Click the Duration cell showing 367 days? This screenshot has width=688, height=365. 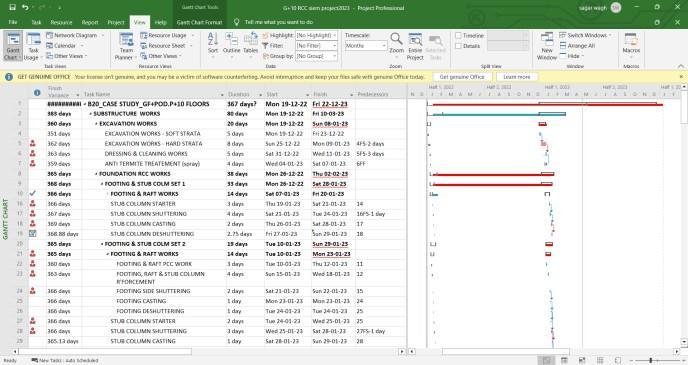pos(245,104)
